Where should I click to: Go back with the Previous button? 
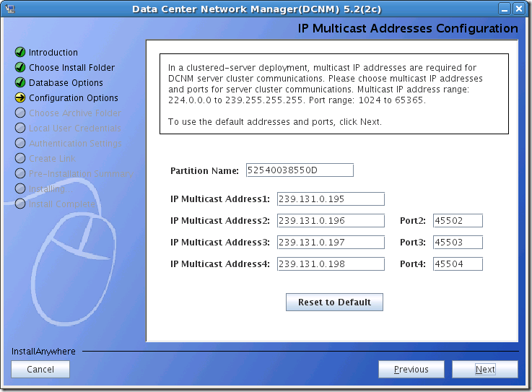pos(411,370)
